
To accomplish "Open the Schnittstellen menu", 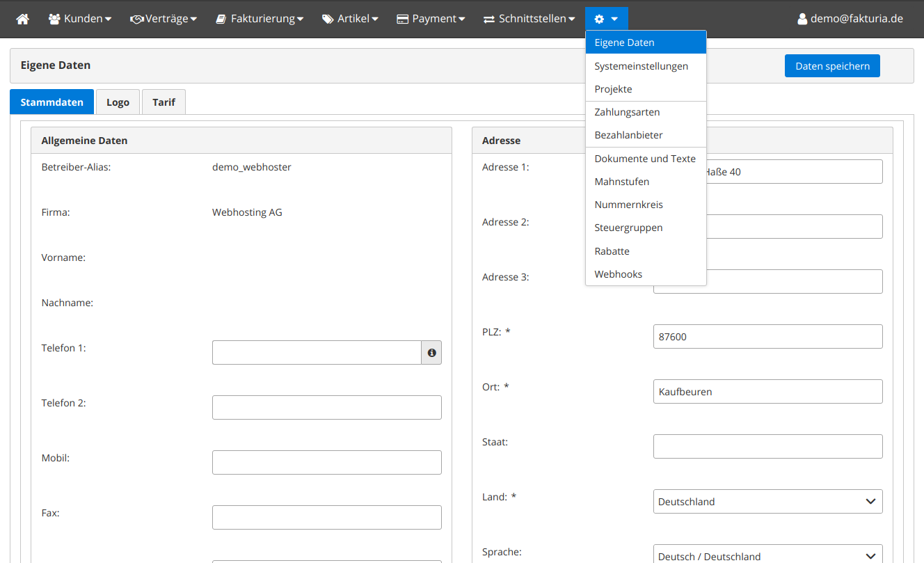I will [529, 19].
